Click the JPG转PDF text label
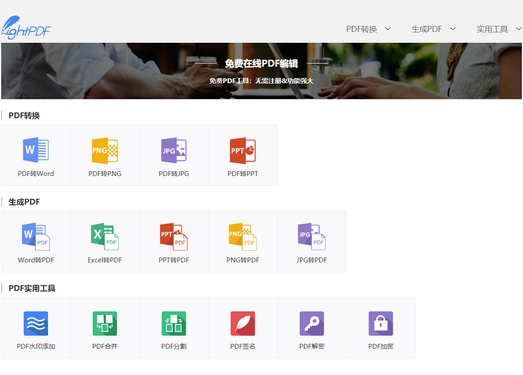The image size is (523, 375). (x=312, y=260)
